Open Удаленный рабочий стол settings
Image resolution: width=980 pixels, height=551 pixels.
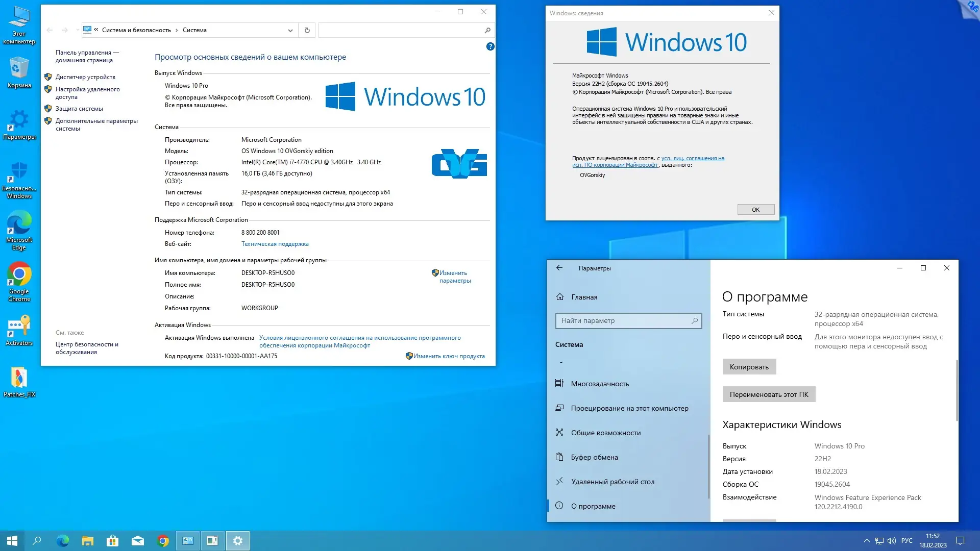(x=612, y=481)
